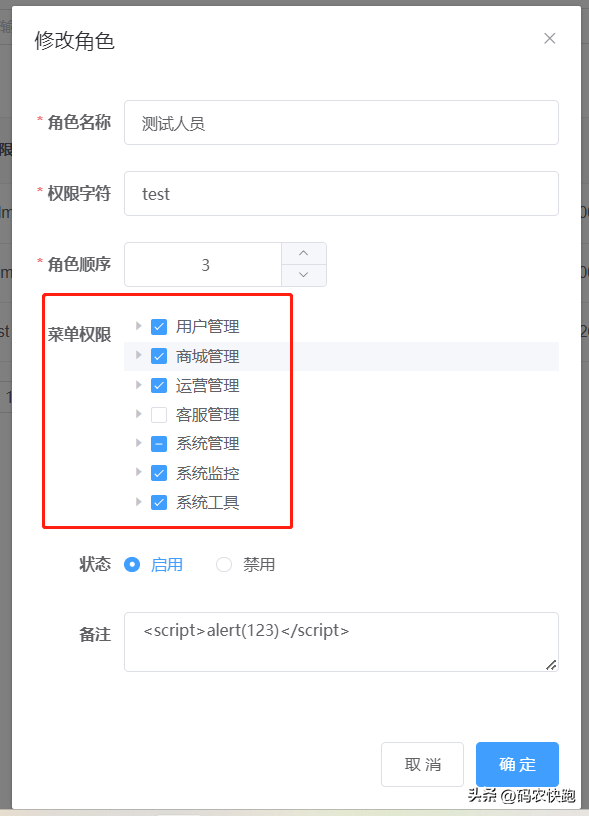Select the 禁用 status radio button
Screen dimensions: 589x816
(x=224, y=565)
